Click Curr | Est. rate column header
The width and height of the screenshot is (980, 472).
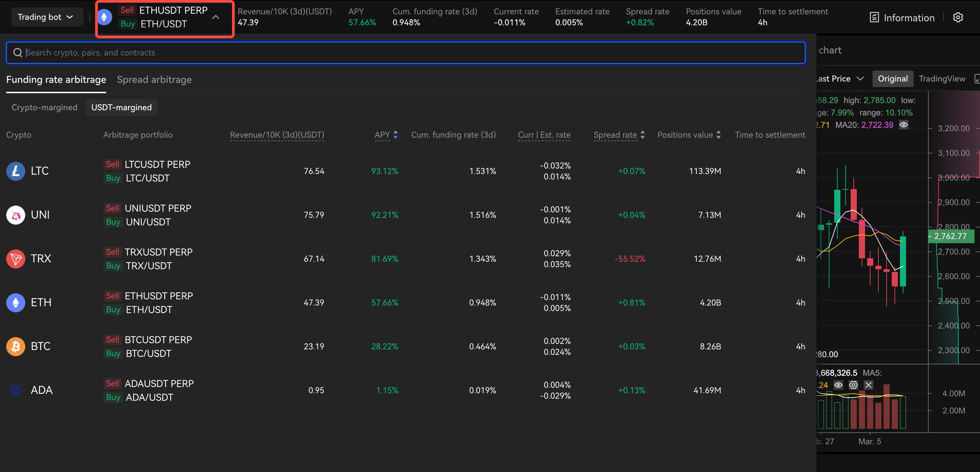(x=544, y=135)
